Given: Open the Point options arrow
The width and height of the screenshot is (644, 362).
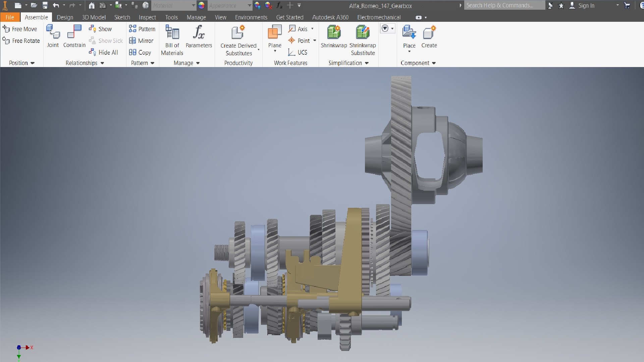Looking at the screenshot, I should click(315, 41).
